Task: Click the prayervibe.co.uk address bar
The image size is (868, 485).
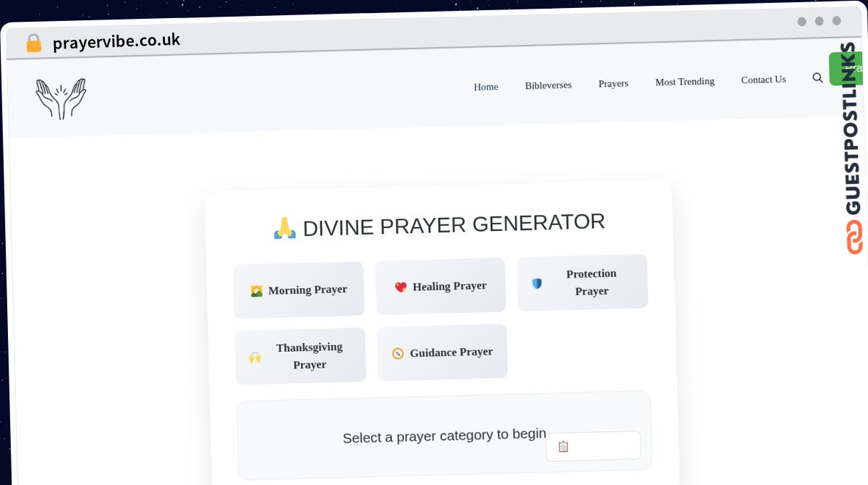Action: tap(116, 41)
